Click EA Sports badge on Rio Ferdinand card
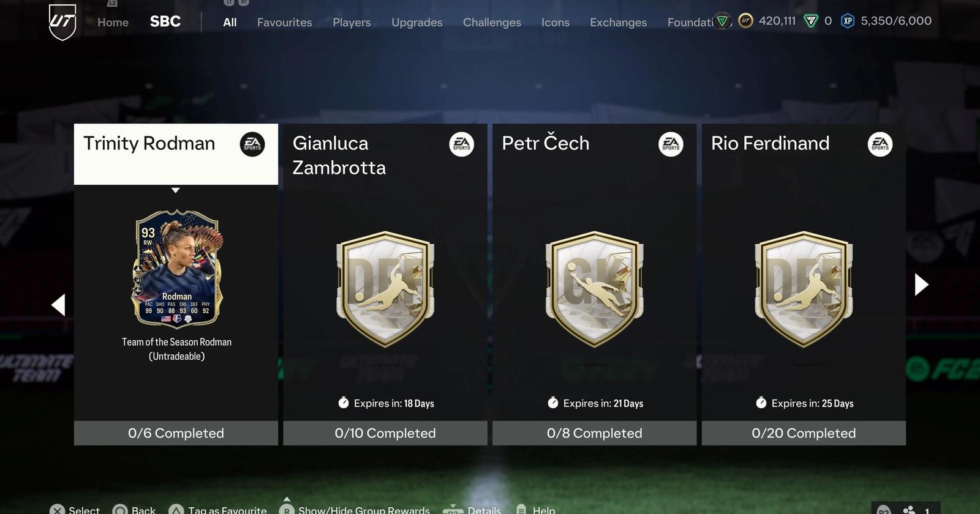Screen dimensions: 980x514 pos(880,144)
